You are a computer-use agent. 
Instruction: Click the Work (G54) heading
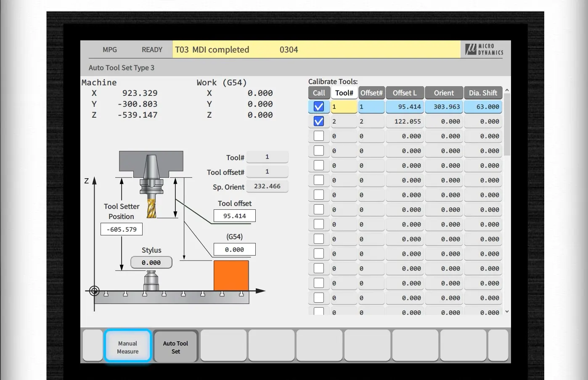coord(222,82)
